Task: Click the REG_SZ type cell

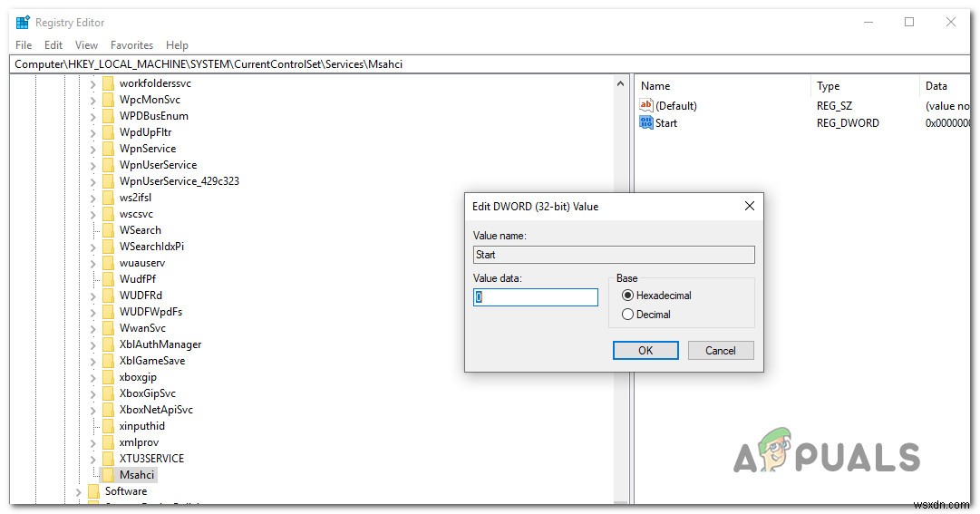Action: [x=834, y=106]
